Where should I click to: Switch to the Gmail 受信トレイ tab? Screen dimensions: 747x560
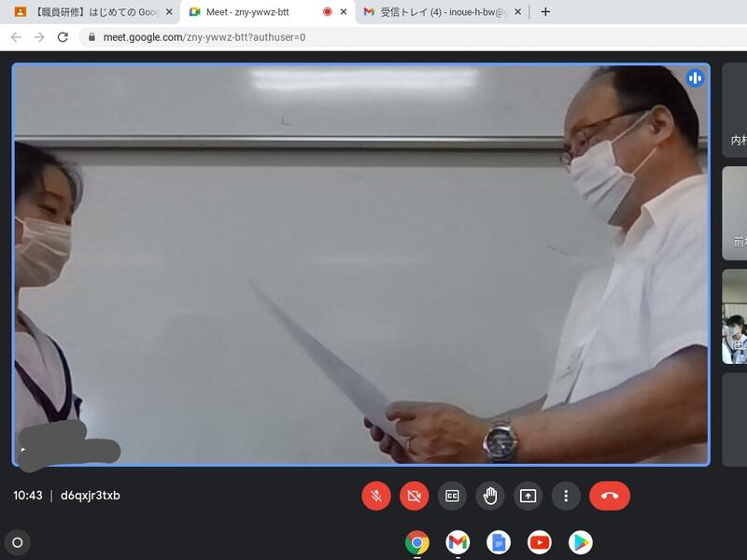439,12
